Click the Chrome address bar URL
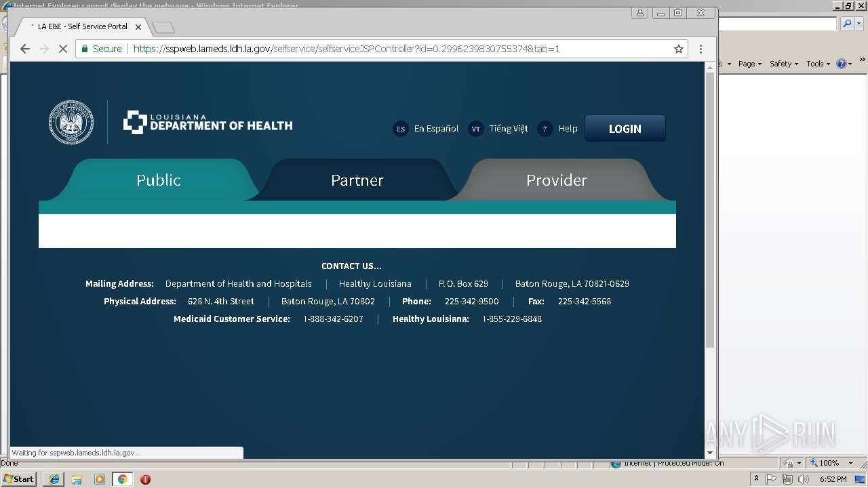 (x=346, y=49)
